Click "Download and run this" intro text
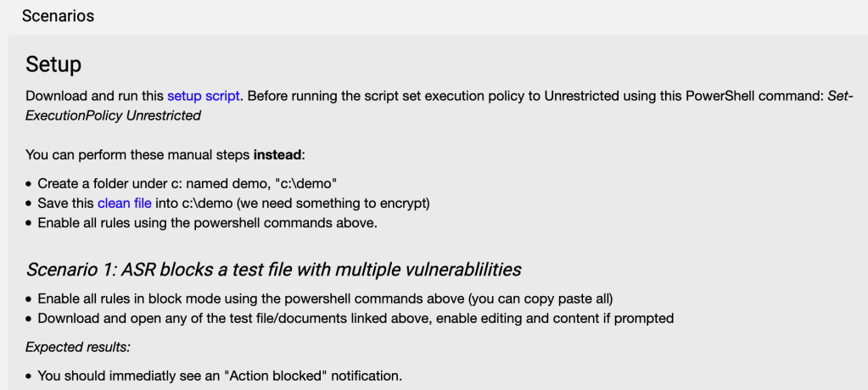This screenshot has height=390, width=868. pyautogui.click(x=95, y=96)
